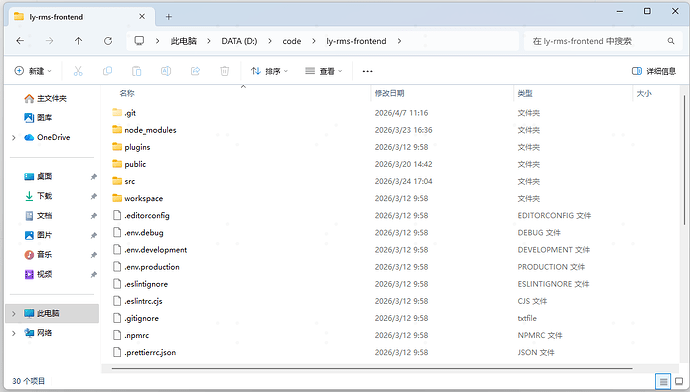The height and width of the screenshot is (392, 690).
Task: Open 视频 quick access item
Action: point(38,274)
